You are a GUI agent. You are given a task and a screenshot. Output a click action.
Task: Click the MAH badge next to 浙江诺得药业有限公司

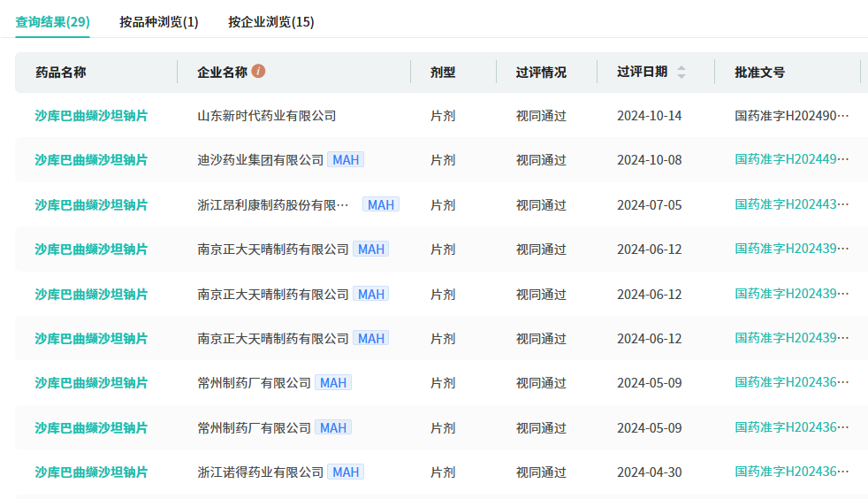(346, 472)
